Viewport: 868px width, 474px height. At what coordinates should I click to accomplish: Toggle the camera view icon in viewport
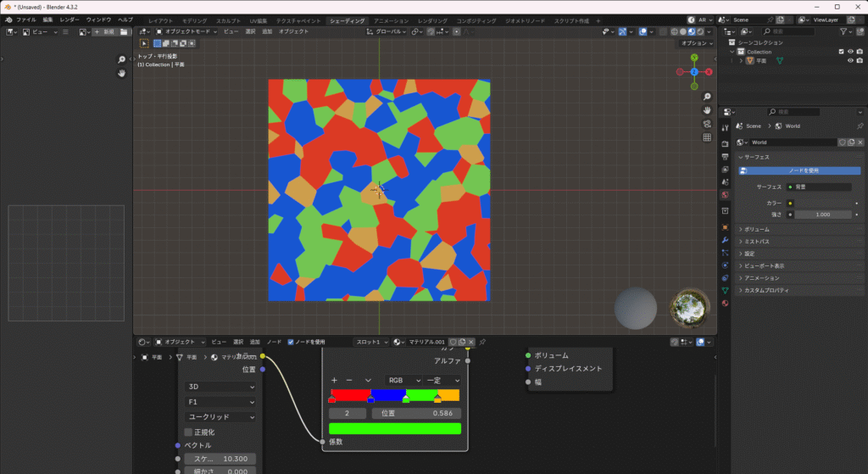[707, 124]
